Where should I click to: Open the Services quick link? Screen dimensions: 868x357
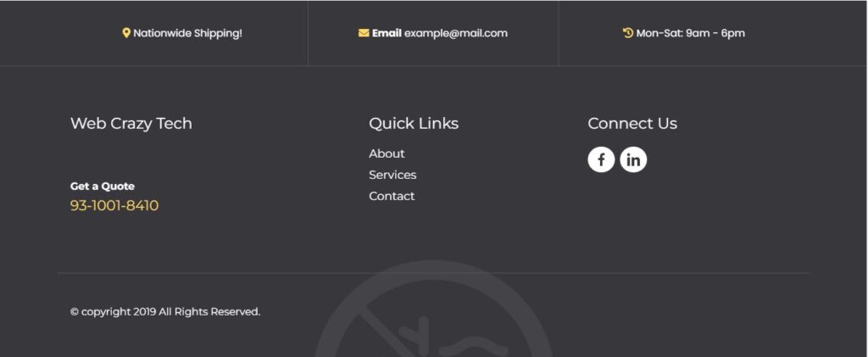(392, 175)
